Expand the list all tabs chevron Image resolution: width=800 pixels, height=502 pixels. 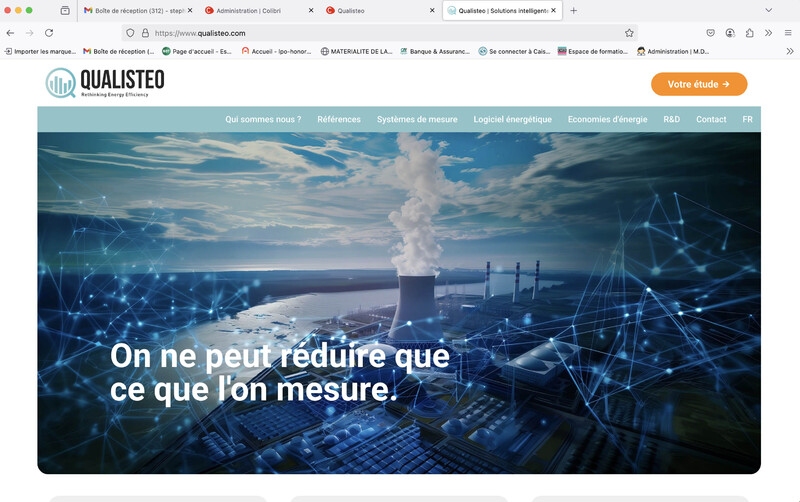point(768,10)
